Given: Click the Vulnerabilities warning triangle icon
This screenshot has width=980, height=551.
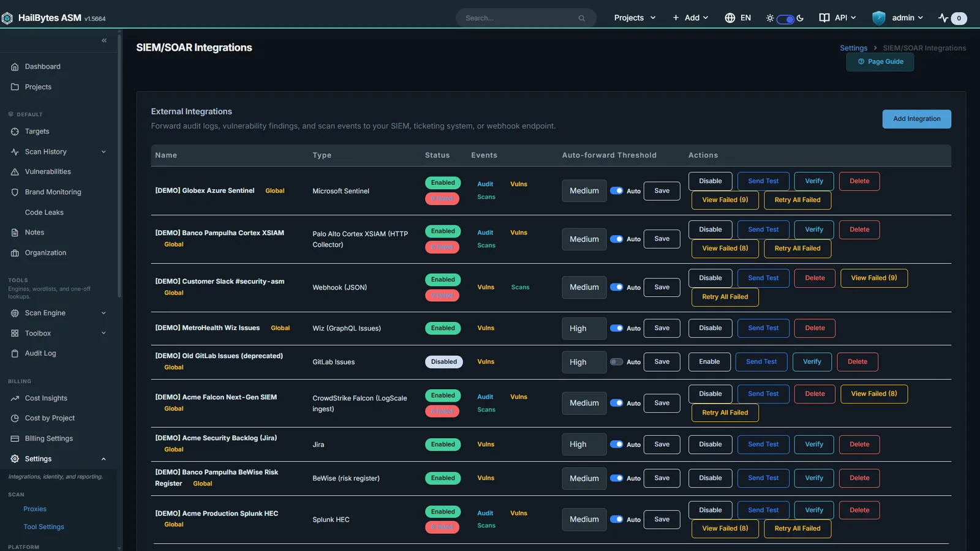Looking at the screenshot, I should 15,172.
